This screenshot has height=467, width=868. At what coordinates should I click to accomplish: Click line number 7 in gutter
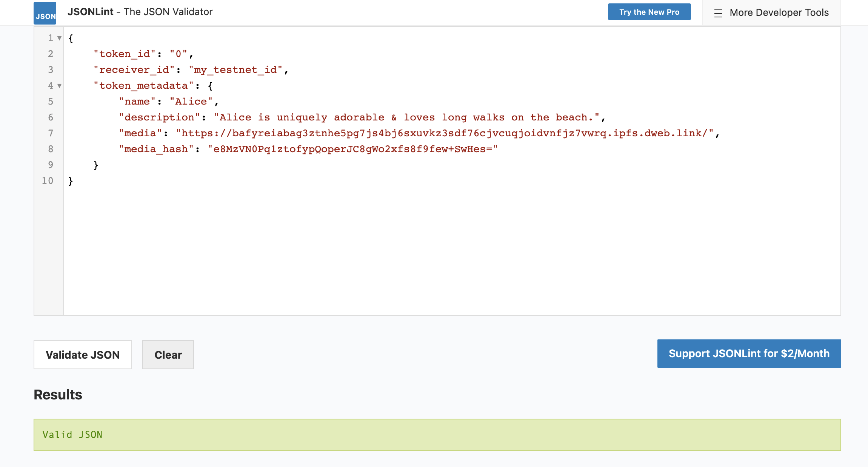(x=51, y=133)
